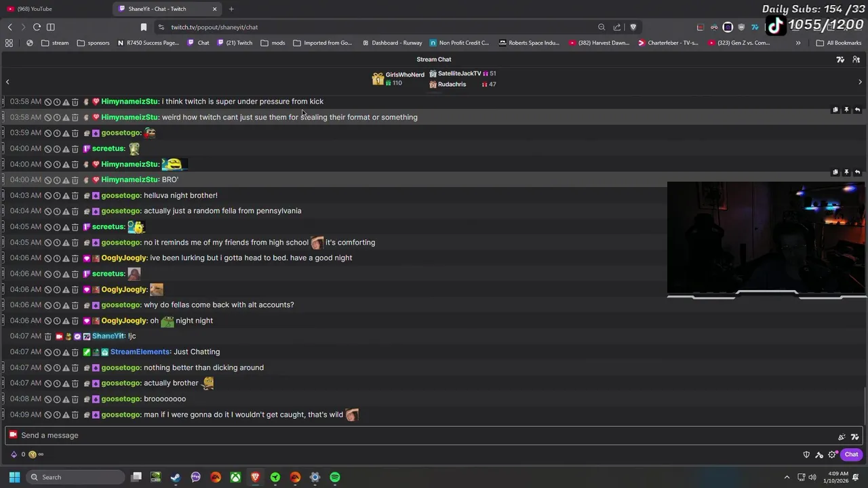
Task: Open 'Imported from Go...' bookmarks folder
Action: click(x=323, y=43)
